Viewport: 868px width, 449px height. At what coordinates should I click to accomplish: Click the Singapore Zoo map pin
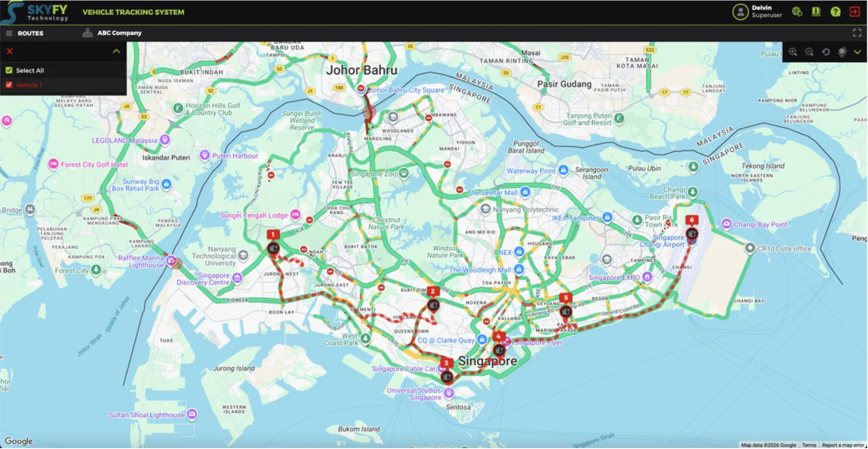pos(404,174)
